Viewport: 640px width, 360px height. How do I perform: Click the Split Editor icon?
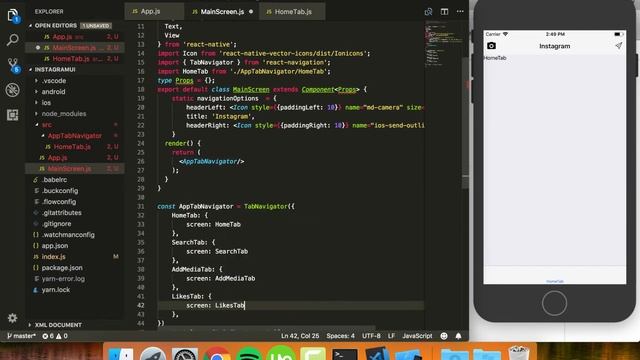(444, 11)
